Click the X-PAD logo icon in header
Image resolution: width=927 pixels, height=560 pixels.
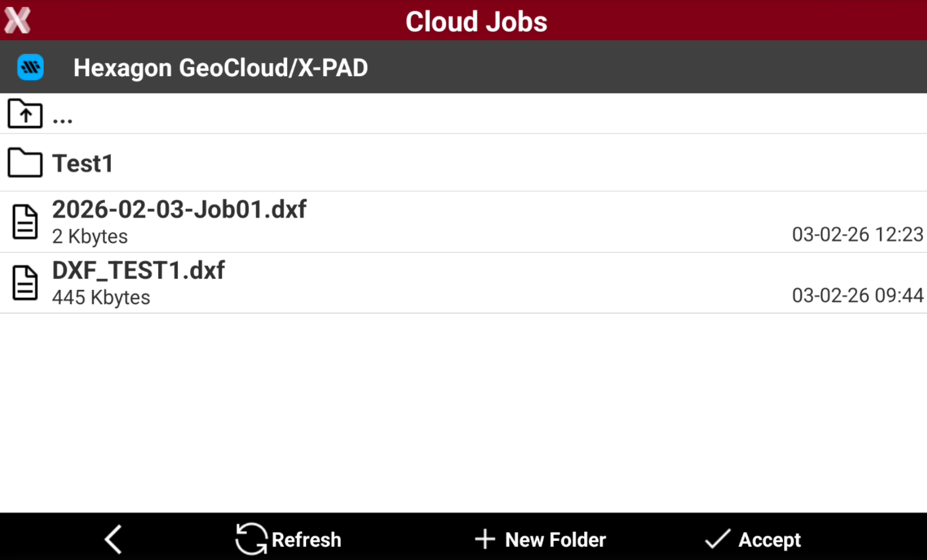[18, 20]
